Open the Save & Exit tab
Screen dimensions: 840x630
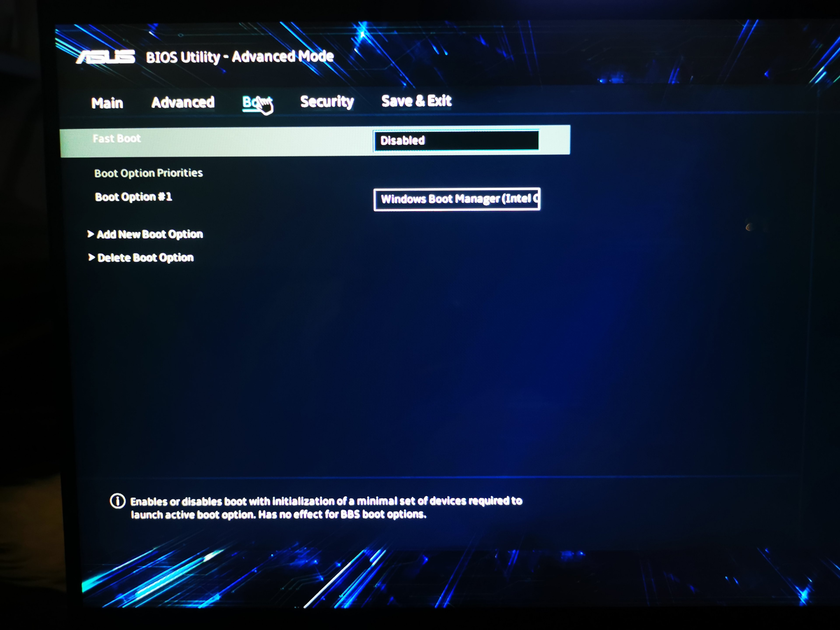[416, 101]
